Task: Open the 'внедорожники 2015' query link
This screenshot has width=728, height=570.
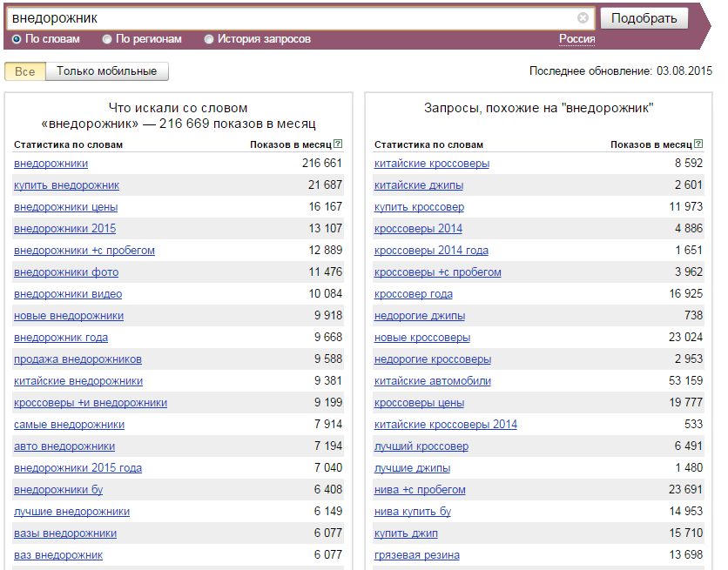Action: click(x=65, y=229)
